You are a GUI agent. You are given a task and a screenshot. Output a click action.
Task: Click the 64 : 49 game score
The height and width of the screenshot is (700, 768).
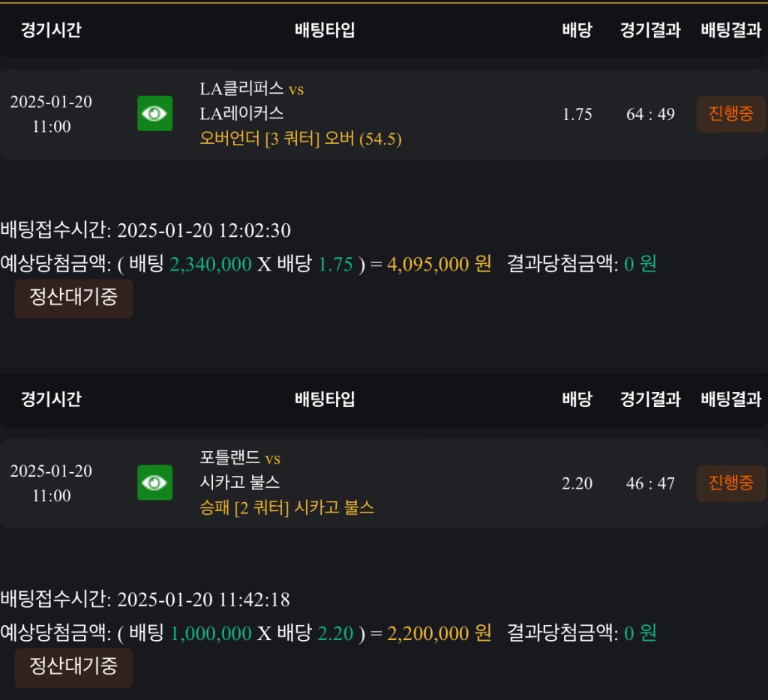click(650, 114)
